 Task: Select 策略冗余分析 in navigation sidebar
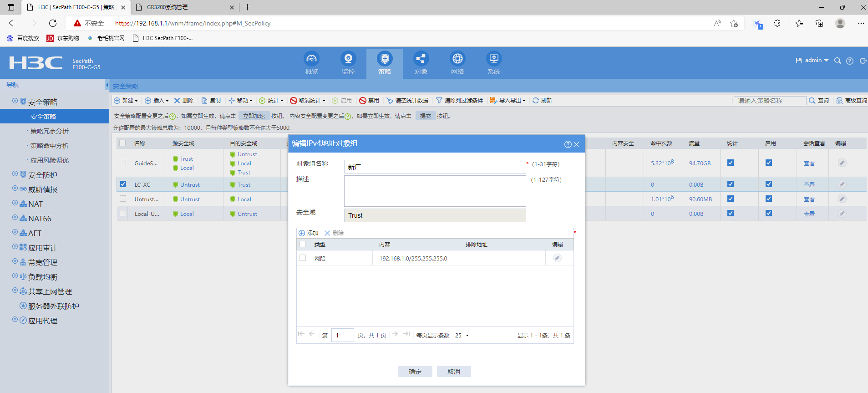click(49, 131)
